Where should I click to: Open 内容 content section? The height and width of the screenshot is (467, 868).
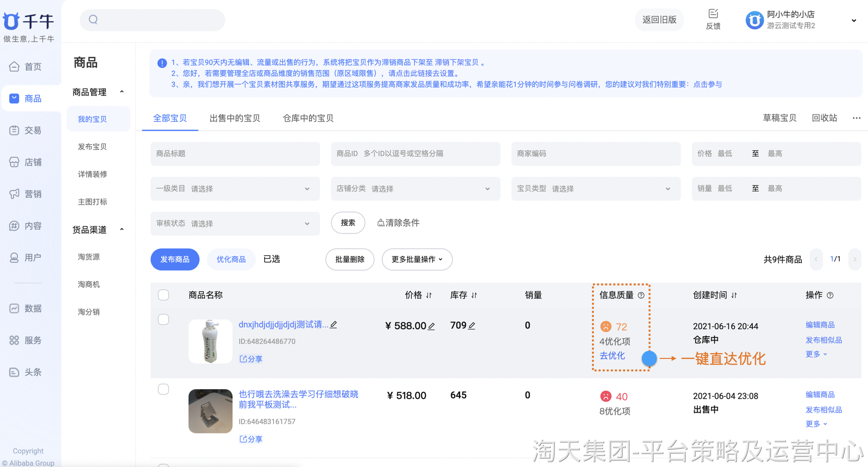point(26,226)
